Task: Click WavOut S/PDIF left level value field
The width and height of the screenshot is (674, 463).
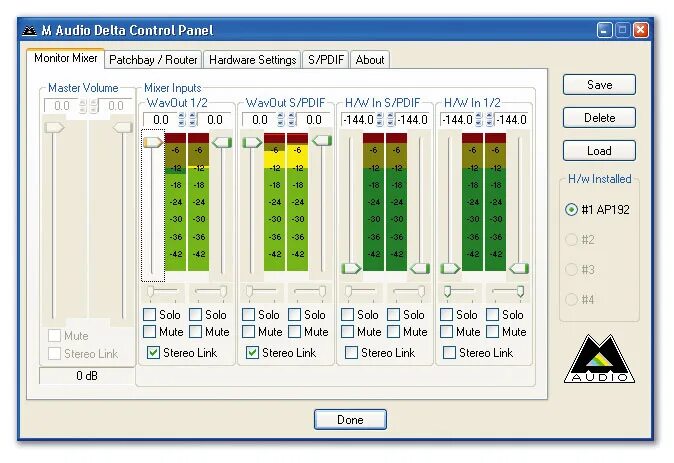Action: [x=260, y=120]
